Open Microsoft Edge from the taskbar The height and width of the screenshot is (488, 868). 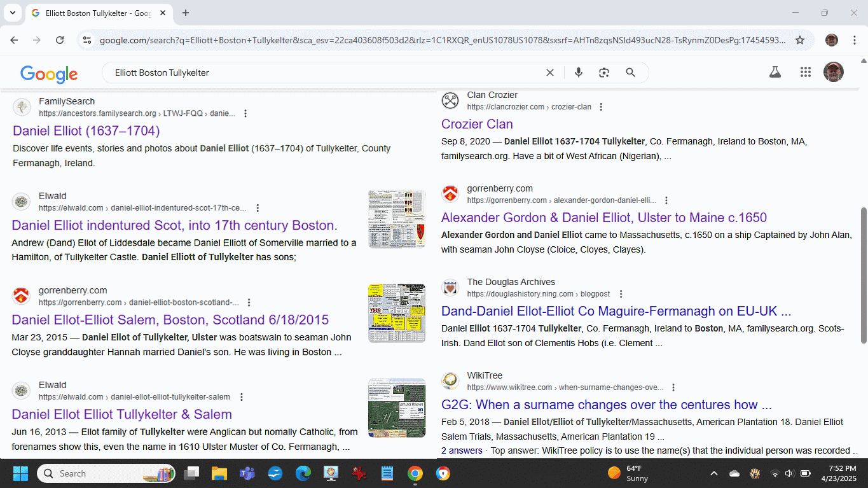(303, 473)
